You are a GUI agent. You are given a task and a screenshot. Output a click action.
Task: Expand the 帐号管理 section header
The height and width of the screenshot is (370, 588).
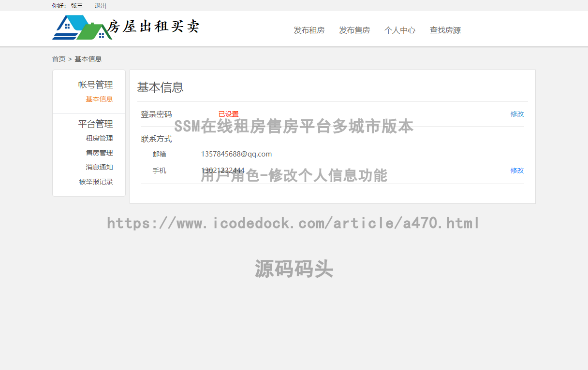[x=95, y=85]
